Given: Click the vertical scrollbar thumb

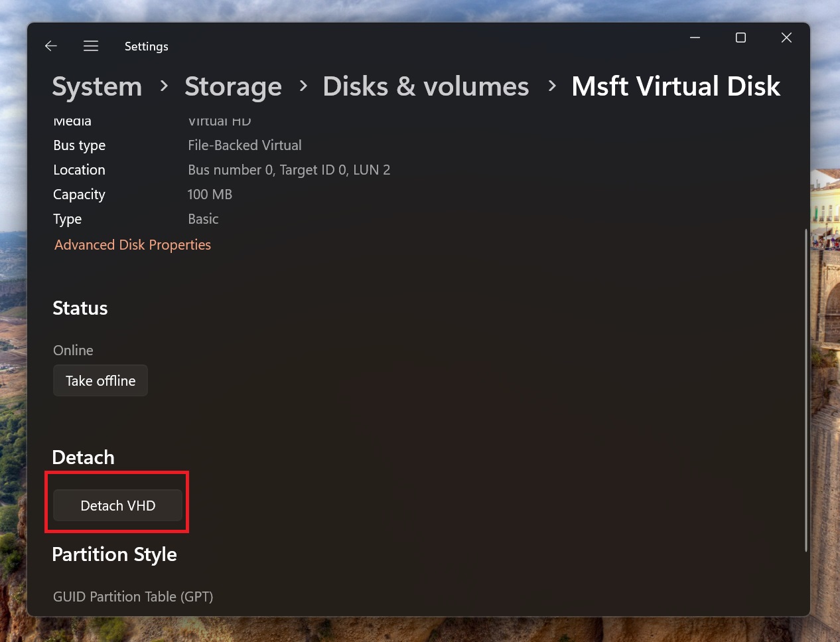Looking at the screenshot, I should coord(805,390).
